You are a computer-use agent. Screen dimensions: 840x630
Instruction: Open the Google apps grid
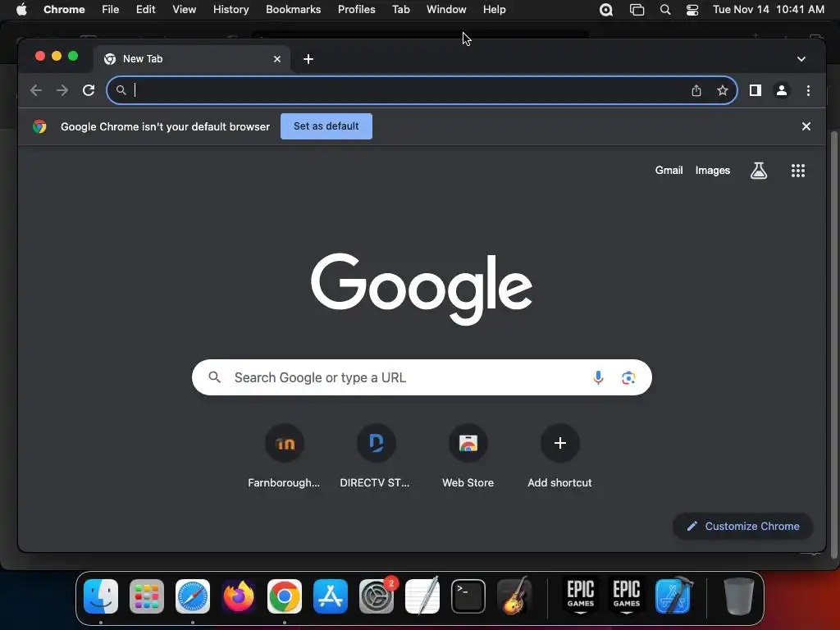point(797,171)
